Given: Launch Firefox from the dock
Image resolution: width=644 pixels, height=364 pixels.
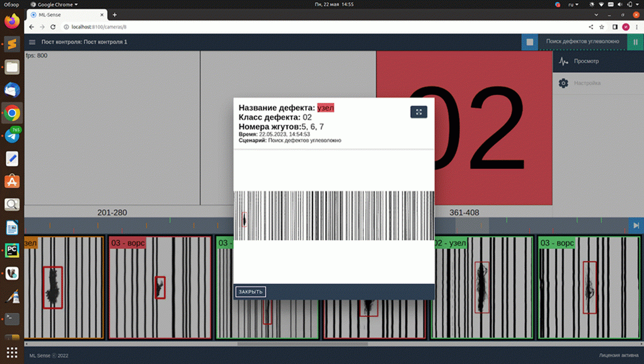Looking at the screenshot, I should (12, 21).
